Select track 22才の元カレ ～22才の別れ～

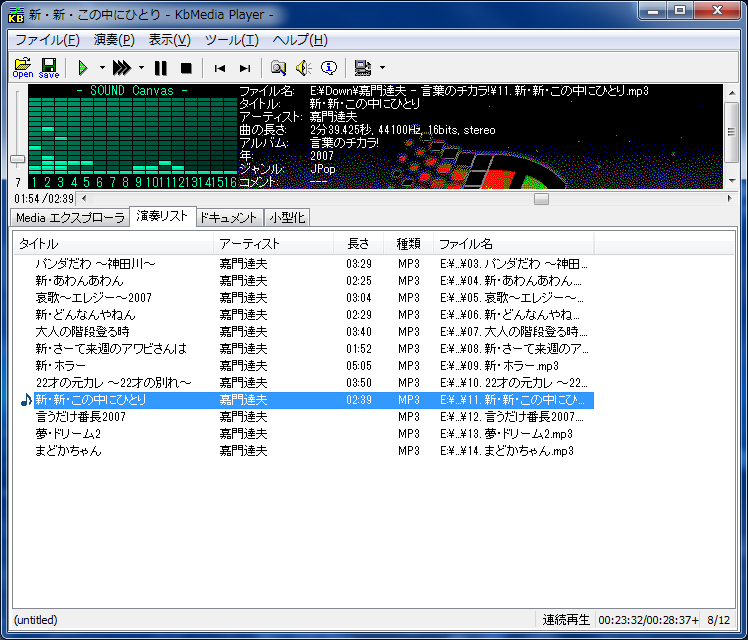coord(114,383)
